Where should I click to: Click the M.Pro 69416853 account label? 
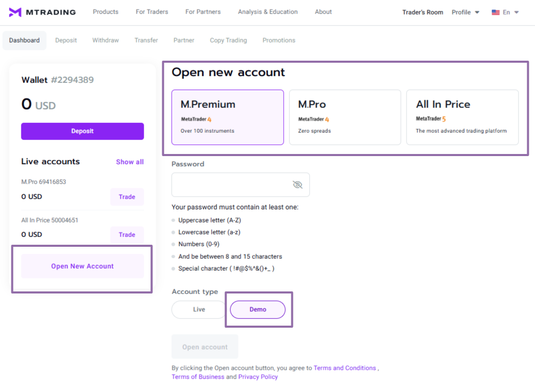[44, 182]
